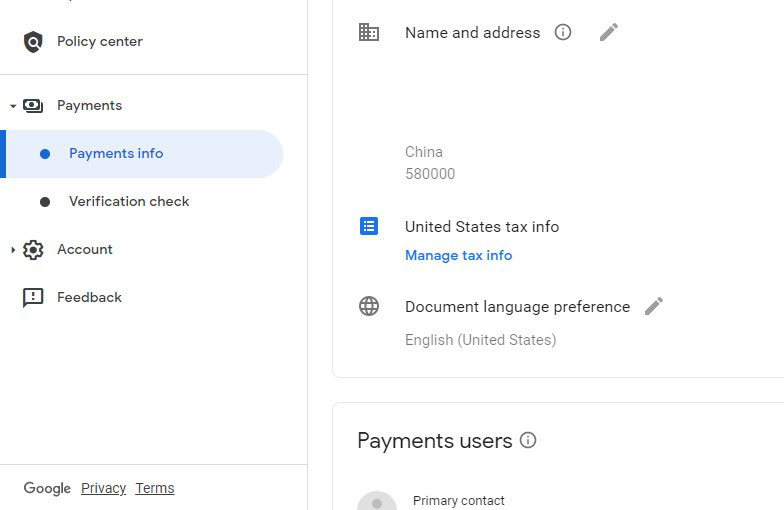
Task: Collapse the Payments menu section
Action: click(13, 106)
